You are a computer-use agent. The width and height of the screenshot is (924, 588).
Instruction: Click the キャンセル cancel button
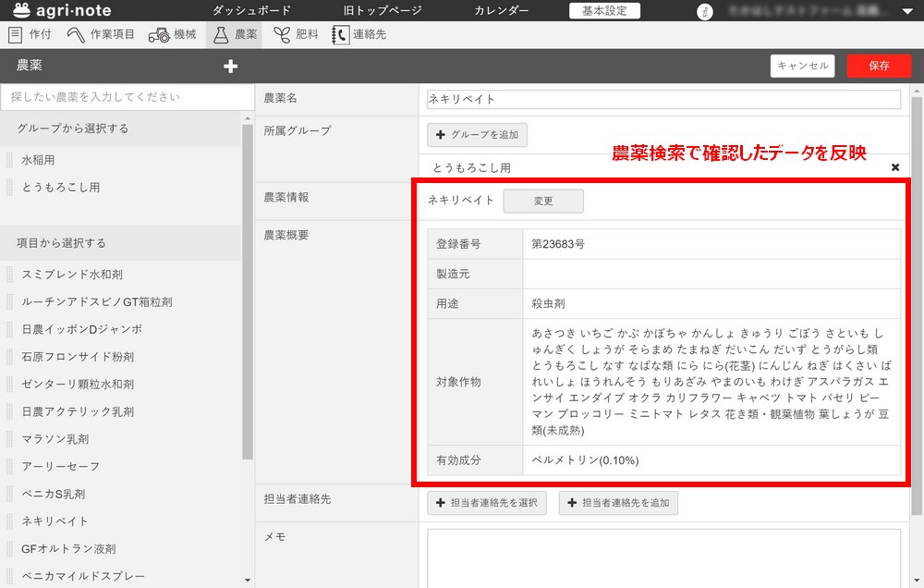(x=802, y=66)
